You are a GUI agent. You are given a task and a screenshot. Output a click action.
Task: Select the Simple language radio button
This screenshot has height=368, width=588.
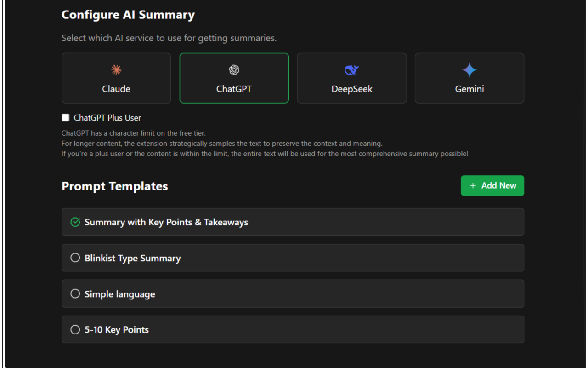click(75, 293)
